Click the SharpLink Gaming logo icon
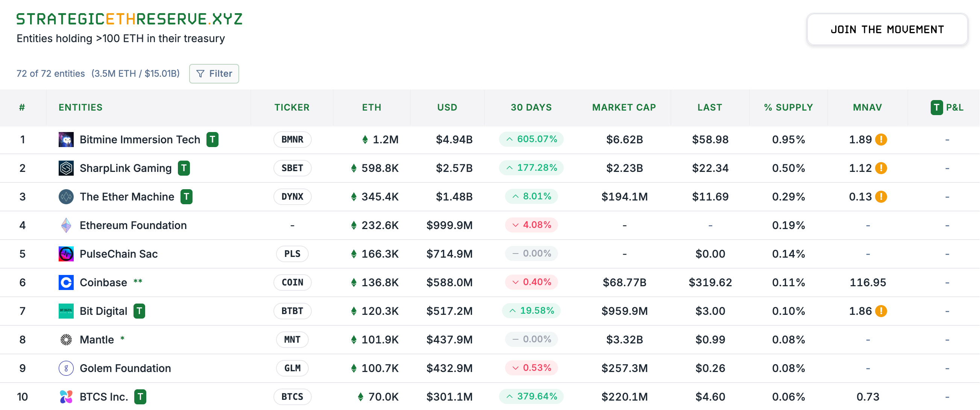The image size is (980, 410). tap(66, 168)
